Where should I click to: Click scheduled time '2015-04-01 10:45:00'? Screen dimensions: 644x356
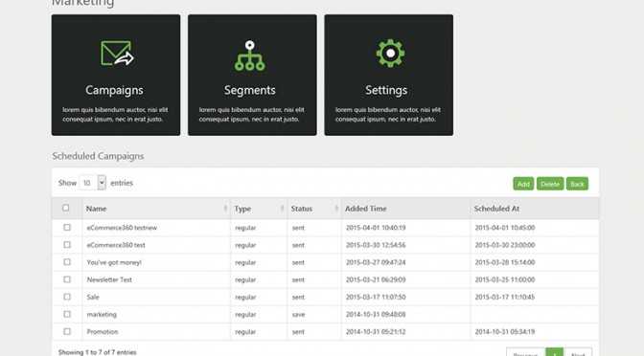505,228
